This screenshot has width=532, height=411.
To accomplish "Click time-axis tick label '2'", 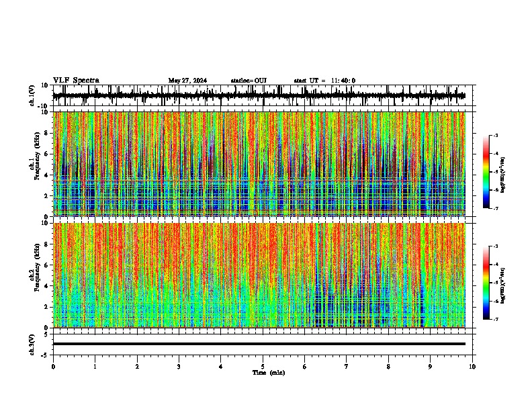I will pos(137,366).
